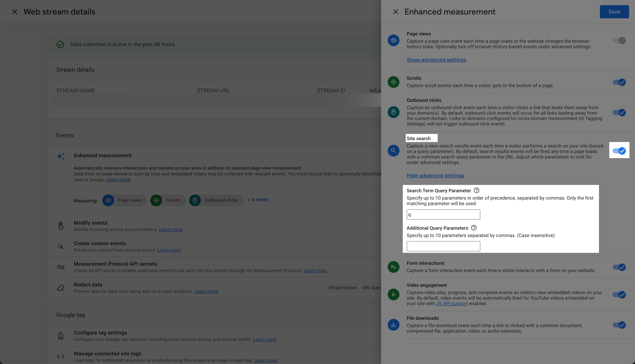The image size is (635, 364).
Task: Click the Video engagement play icon
Action: pyautogui.click(x=393, y=294)
